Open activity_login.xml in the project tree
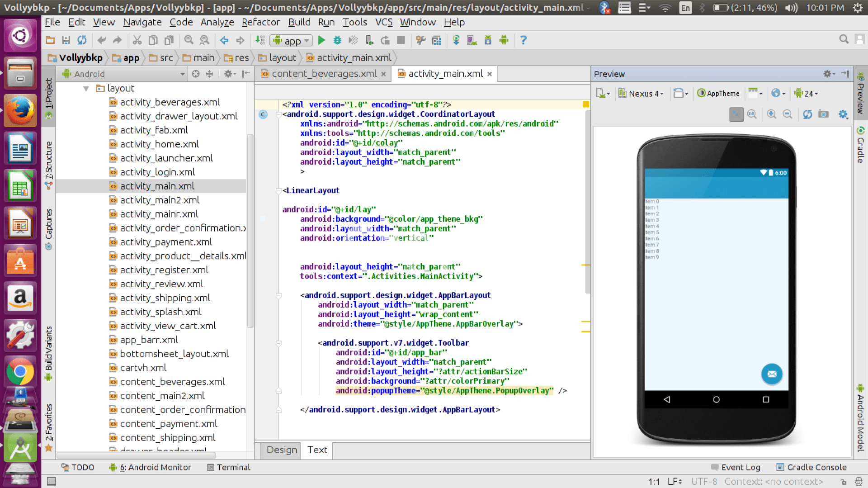Image resolution: width=868 pixels, height=488 pixels. (x=157, y=172)
